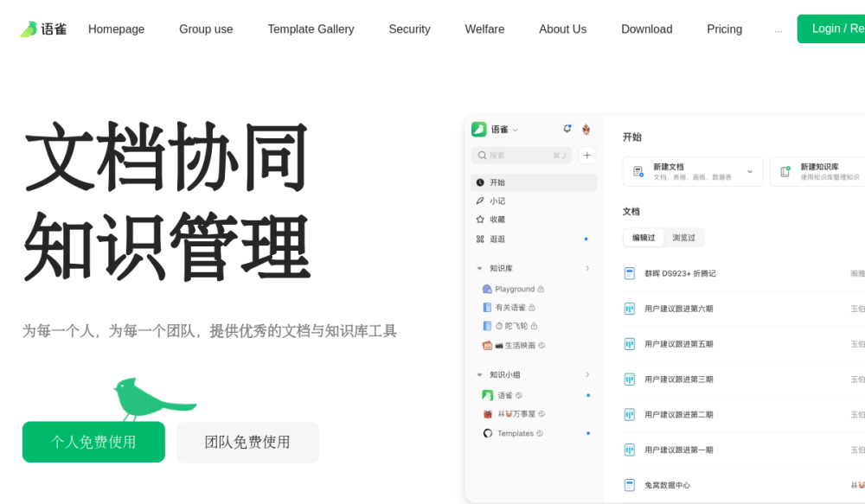
Task: Click 新建知识库 card
Action: click(x=817, y=171)
